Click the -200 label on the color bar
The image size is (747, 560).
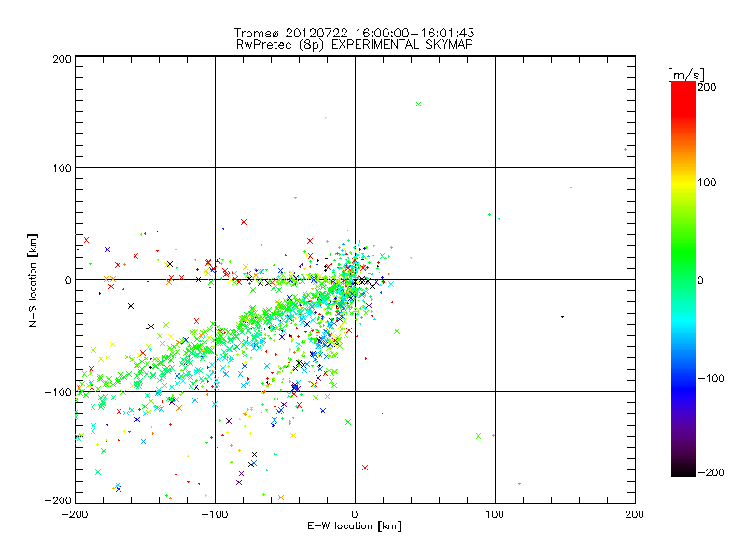coord(711,472)
